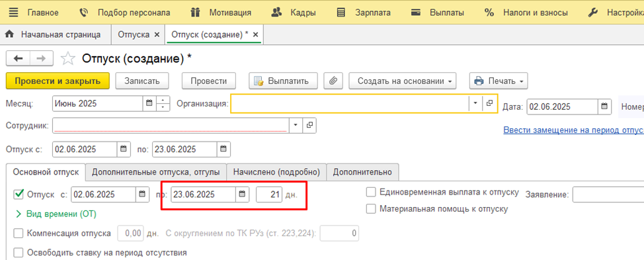Image resolution: width=644 pixels, height=260 pixels.
Task: Click the favorites star icon
Action: click(67, 59)
